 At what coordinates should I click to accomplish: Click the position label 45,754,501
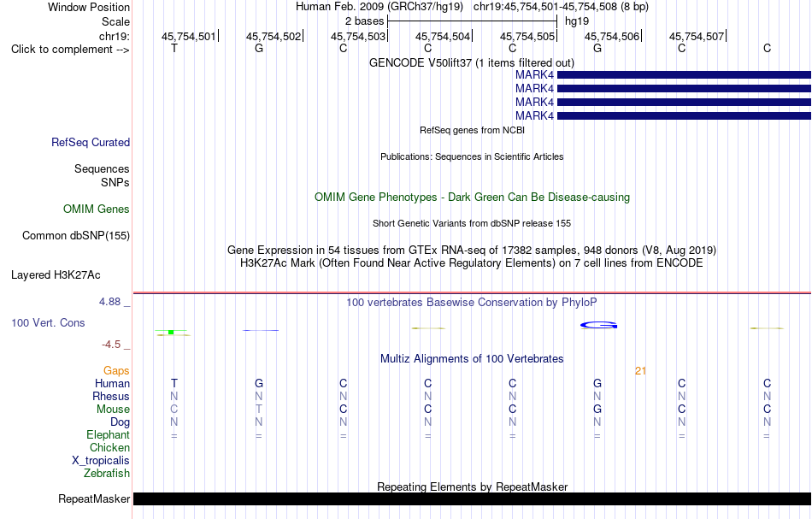(x=189, y=36)
